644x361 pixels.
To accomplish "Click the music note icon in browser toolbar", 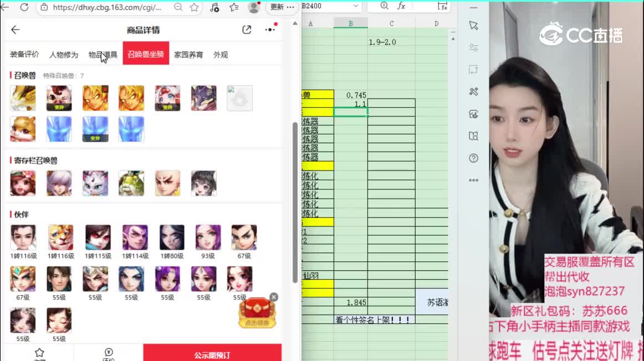I will pos(214,7).
